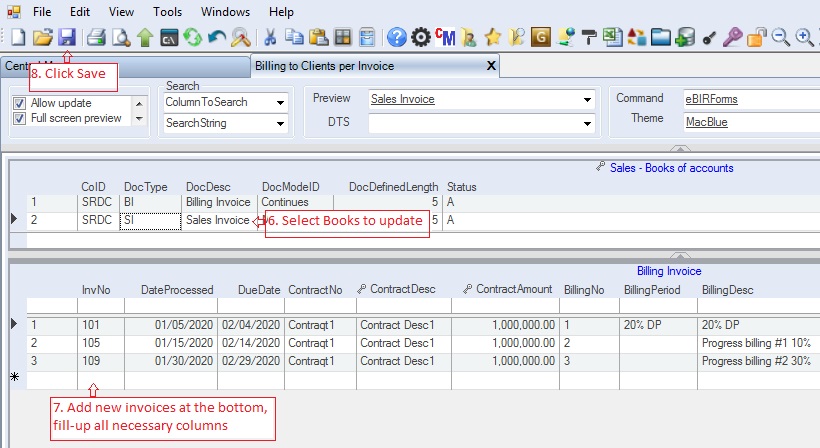Click the green refresh arrows icon
The width and height of the screenshot is (820, 448).
point(194,38)
